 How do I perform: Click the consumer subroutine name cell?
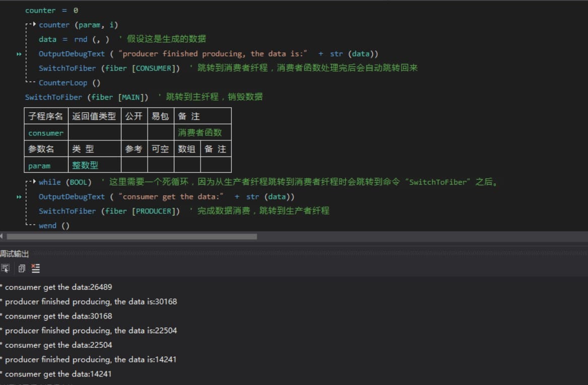point(46,133)
